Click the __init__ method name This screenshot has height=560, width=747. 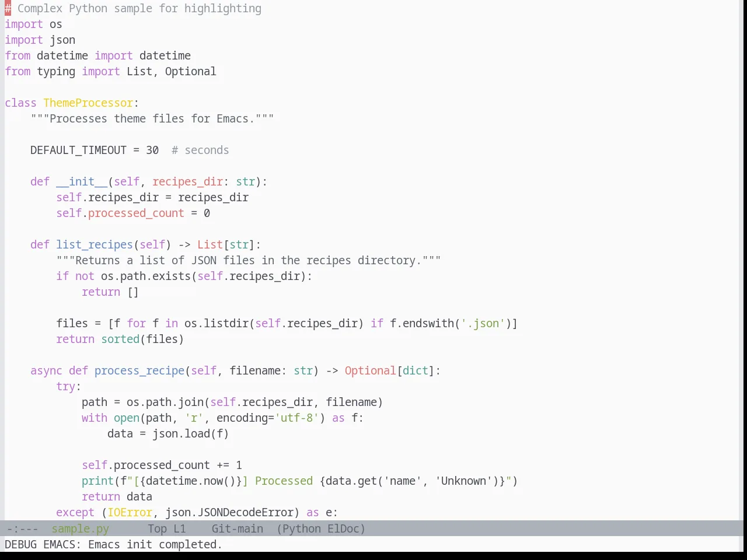82,182
